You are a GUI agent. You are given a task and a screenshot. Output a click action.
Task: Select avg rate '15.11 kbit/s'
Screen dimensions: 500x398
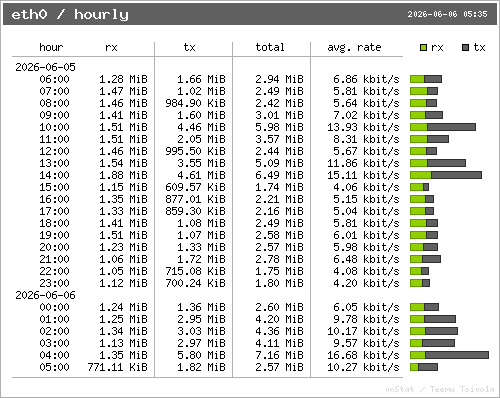363,175
